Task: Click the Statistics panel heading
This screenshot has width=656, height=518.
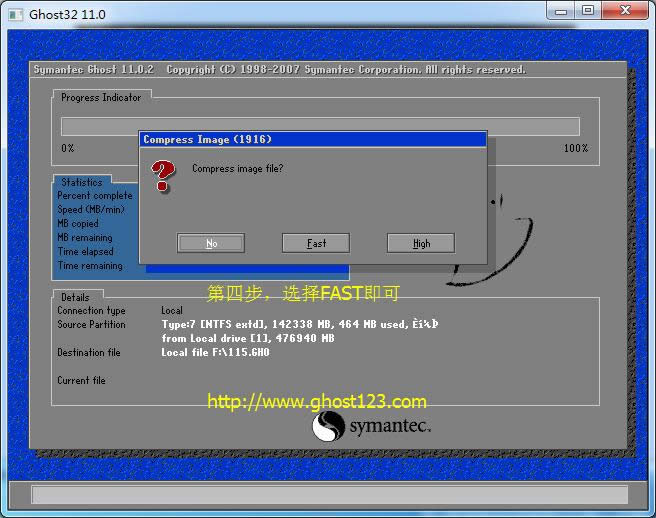Action: tap(82, 182)
